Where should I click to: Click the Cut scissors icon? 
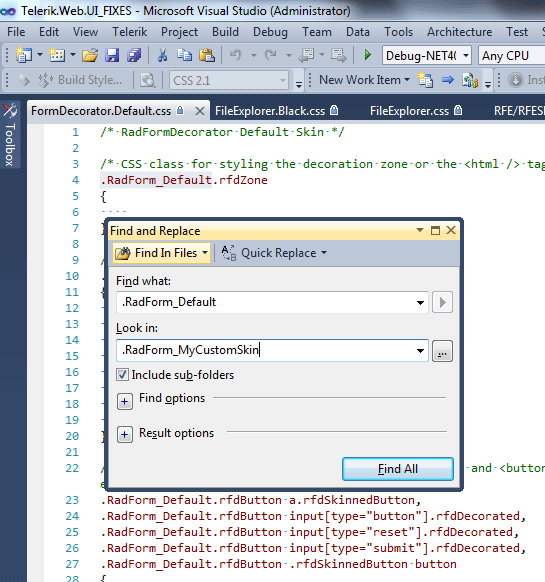[x=162, y=55]
